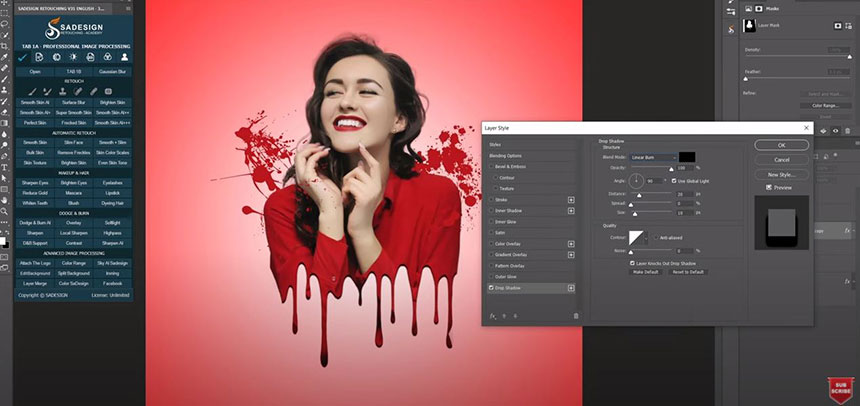Click the overlapping circles icon in SaDesign panel

tap(108, 57)
